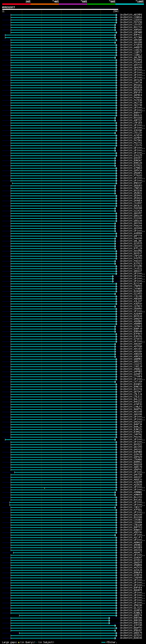This screenshot has width=146, height=644.
Task: Select hit label UniRef100_A4RBY5
Action: [131, 47]
